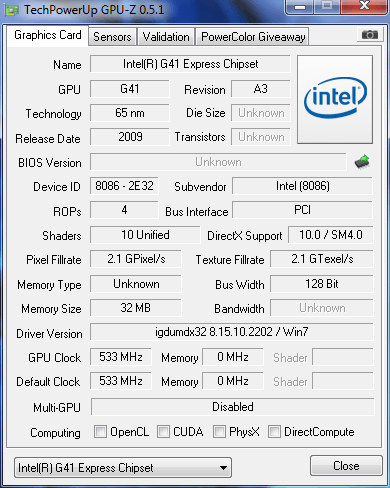
Task: Click the Name field showing Intel(R) G41 Express Chipset
Action: 190,64
